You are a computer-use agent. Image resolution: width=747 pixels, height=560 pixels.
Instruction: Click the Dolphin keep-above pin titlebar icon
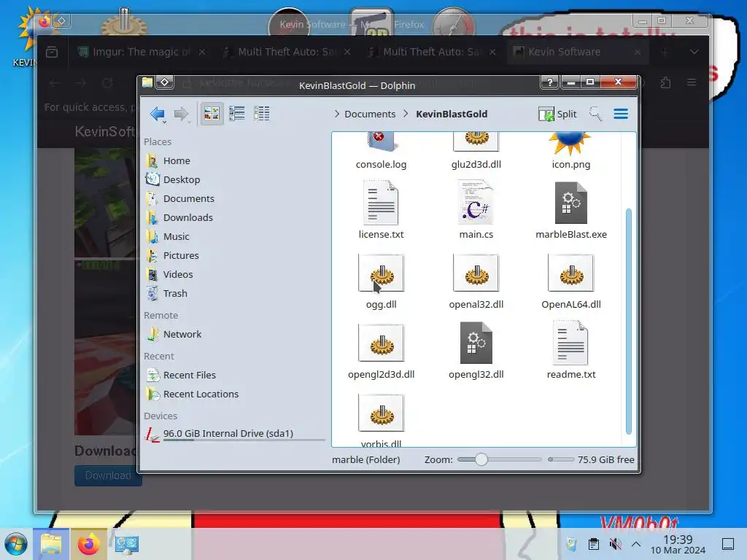164,82
